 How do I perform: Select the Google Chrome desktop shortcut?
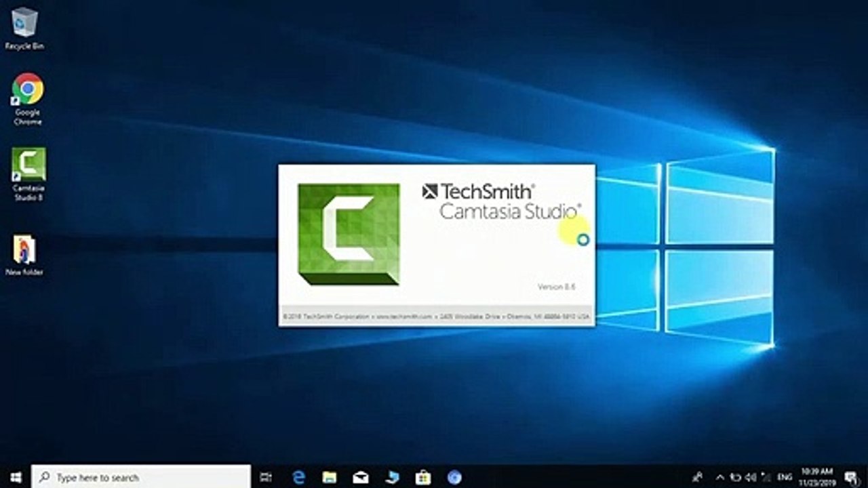coord(27,100)
